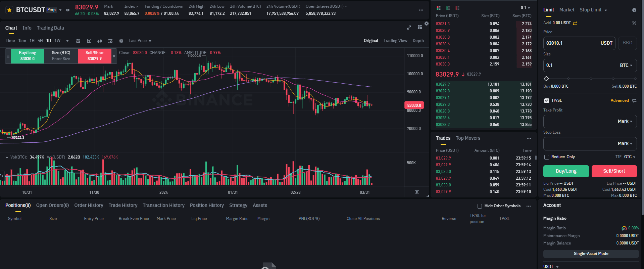
Task: Click the quick Buy/Long 83030.0 chart button
Action: tap(28, 56)
